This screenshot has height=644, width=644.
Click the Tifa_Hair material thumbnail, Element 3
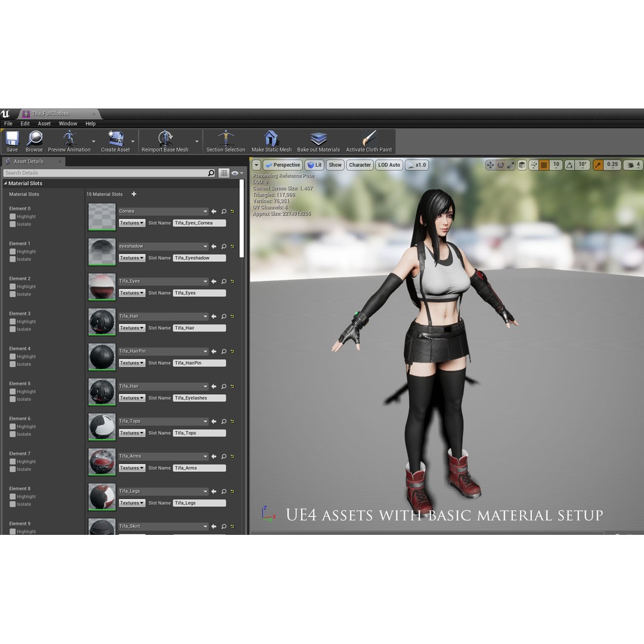pos(102,322)
